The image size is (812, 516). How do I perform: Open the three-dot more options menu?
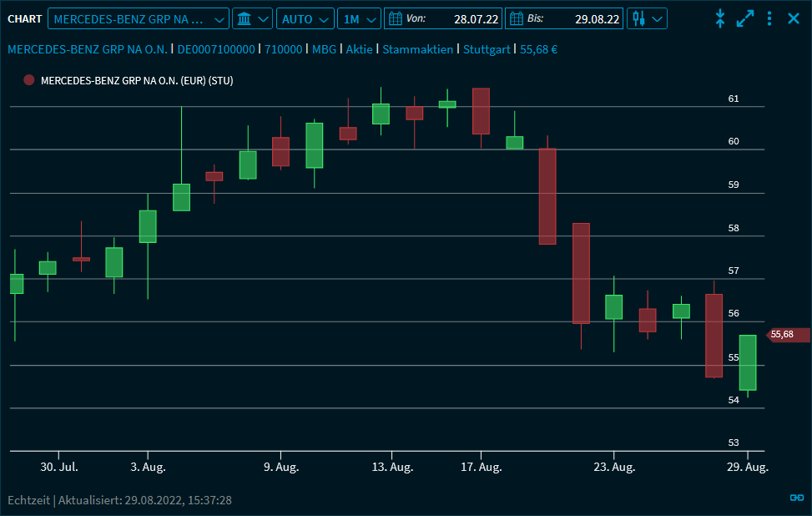769,18
